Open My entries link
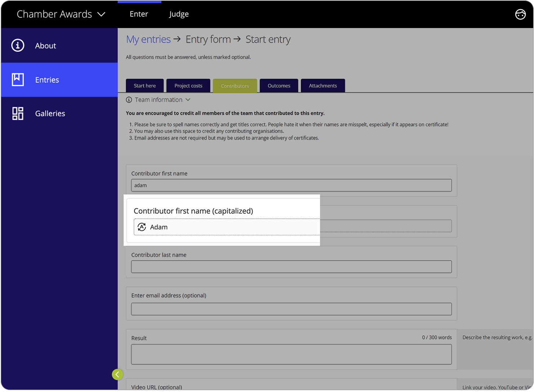 148,39
